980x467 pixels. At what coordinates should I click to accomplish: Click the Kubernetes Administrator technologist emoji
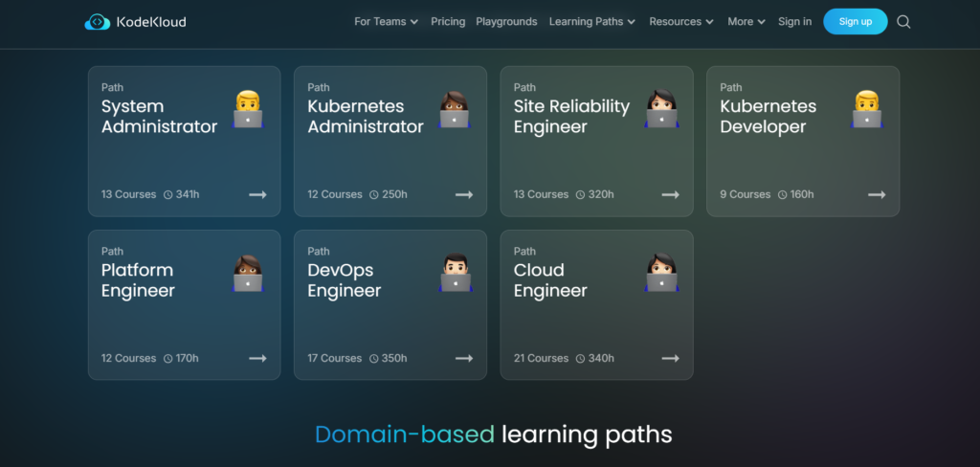(455, 109)
